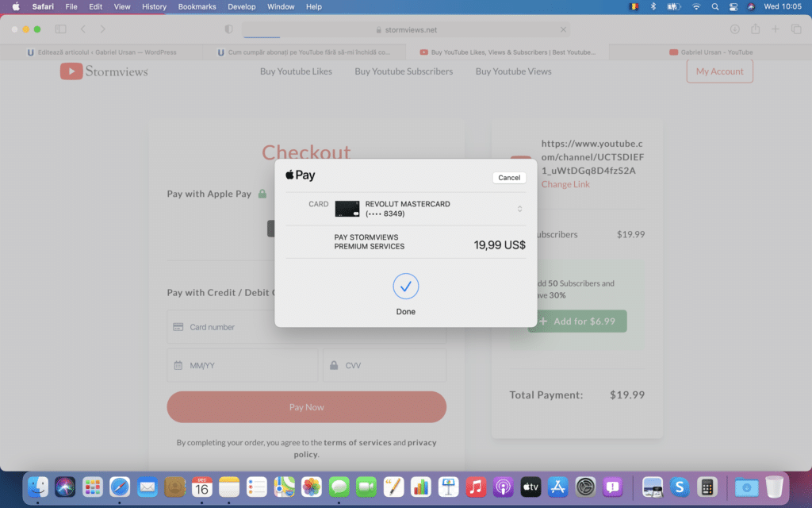Open the Safari menu
Image resolution: width=812 pixels, height=508 pixels.
43,6
